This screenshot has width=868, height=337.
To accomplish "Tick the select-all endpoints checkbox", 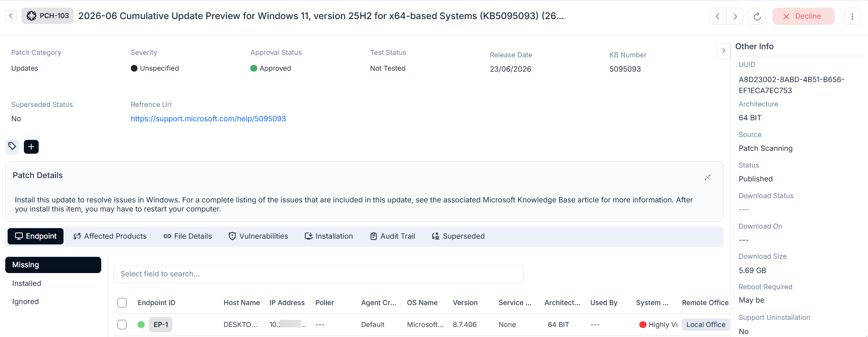I will click(122, 303).
